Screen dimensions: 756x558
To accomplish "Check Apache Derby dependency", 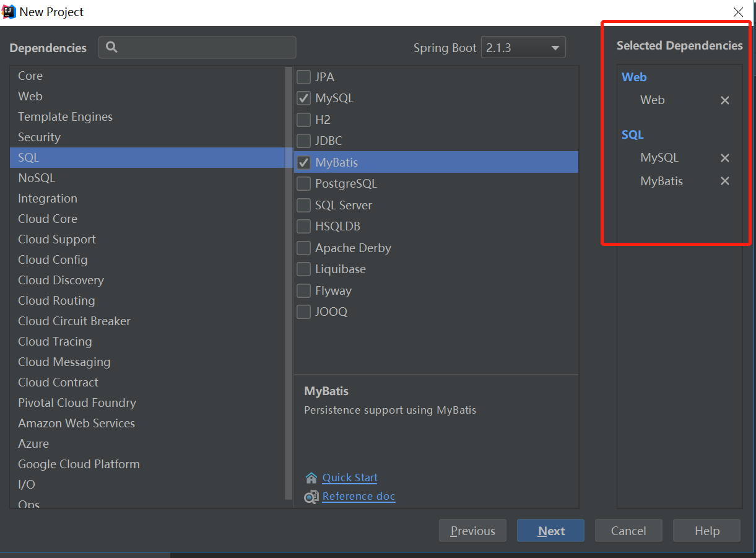I will [x=304, y=248].
